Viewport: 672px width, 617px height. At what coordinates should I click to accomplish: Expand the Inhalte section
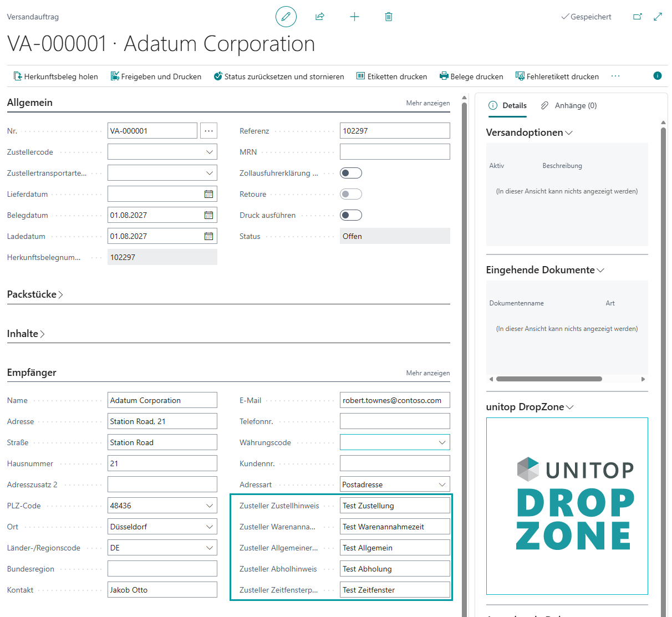(x=26, y=334)
